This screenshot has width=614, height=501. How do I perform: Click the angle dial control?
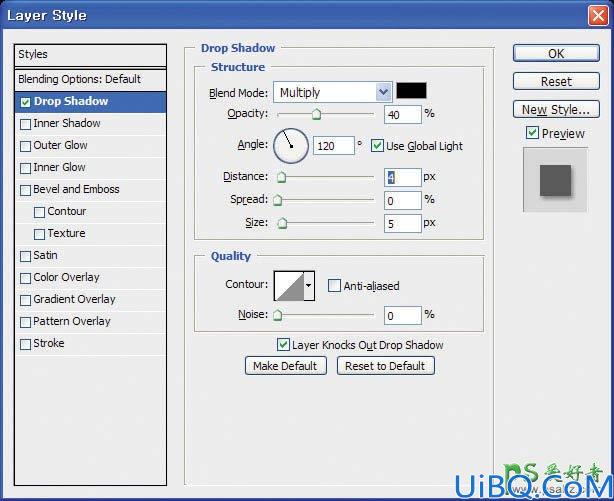(291, 146)
